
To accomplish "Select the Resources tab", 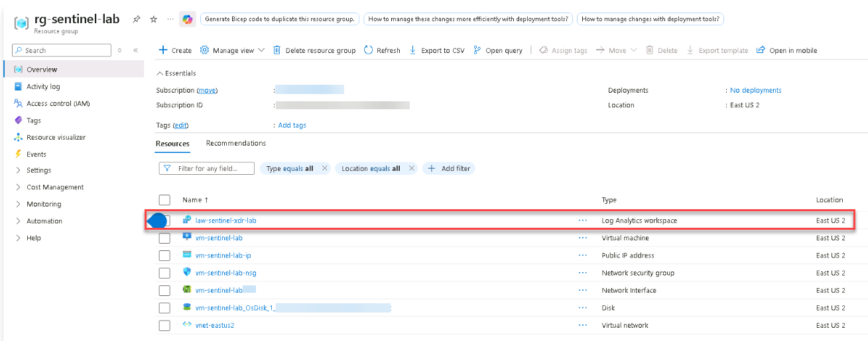I will coord(172,144).
